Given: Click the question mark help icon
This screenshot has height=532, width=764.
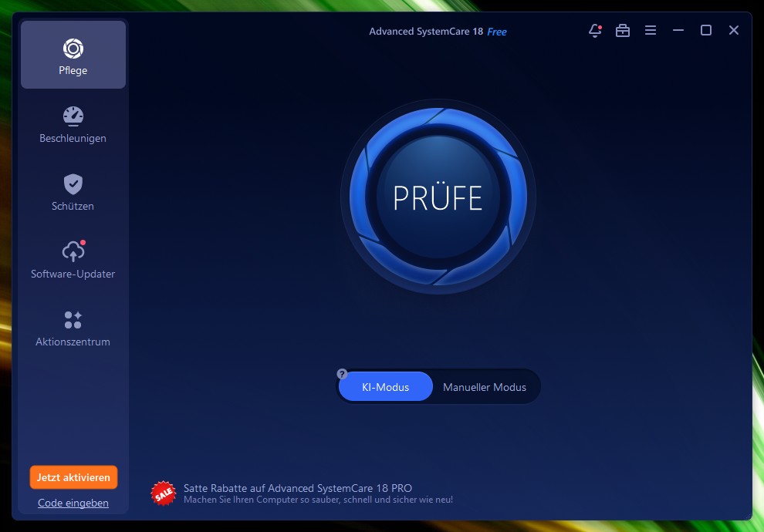Looking at the screenshot, I should click(x=342, y=374).
